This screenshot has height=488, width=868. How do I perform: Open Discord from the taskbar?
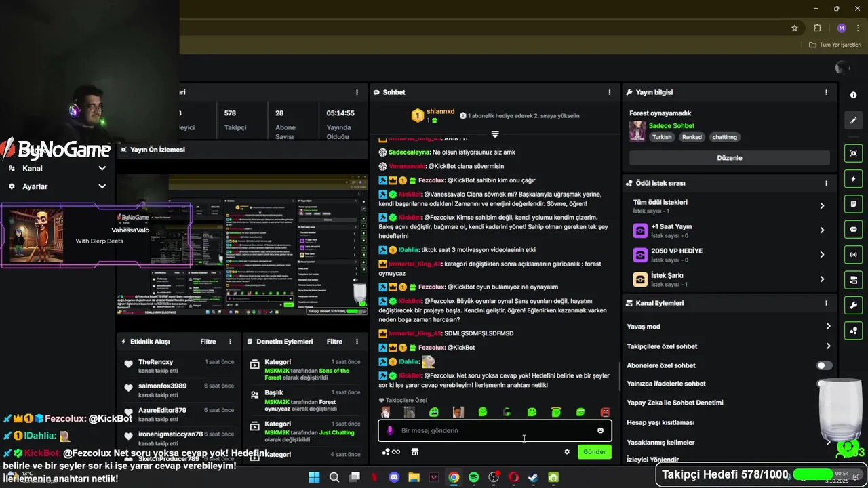click(394, 477)
